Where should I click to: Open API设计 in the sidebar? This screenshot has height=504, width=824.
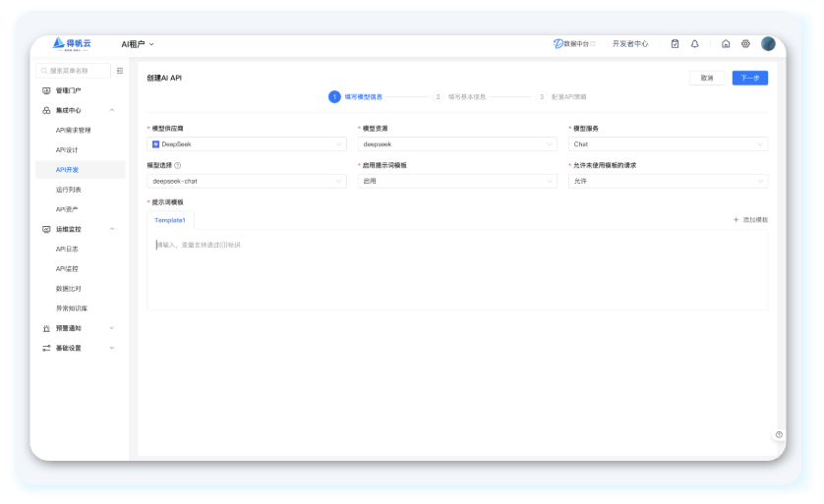click(x=67, y=150)
